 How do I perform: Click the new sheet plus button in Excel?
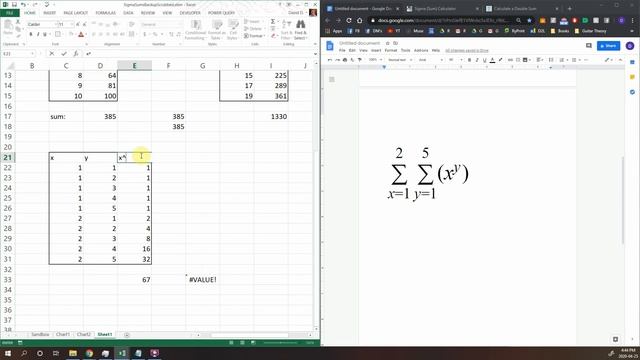[x=127, y=335]
